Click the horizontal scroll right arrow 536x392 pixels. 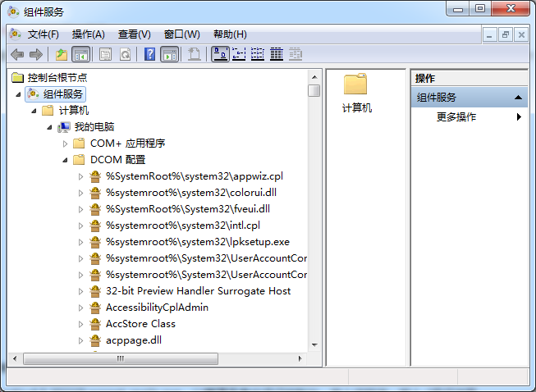tap(300, 358)
